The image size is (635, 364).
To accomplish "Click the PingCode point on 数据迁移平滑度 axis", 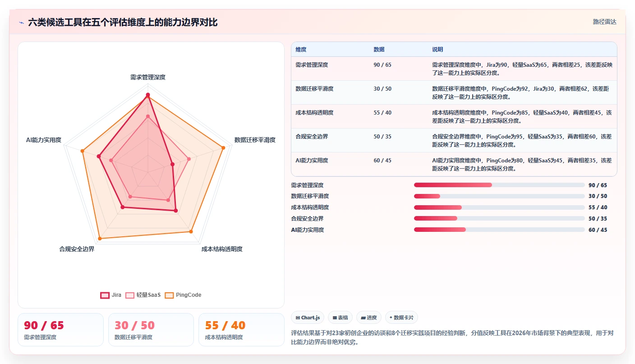I will point(223,147).
